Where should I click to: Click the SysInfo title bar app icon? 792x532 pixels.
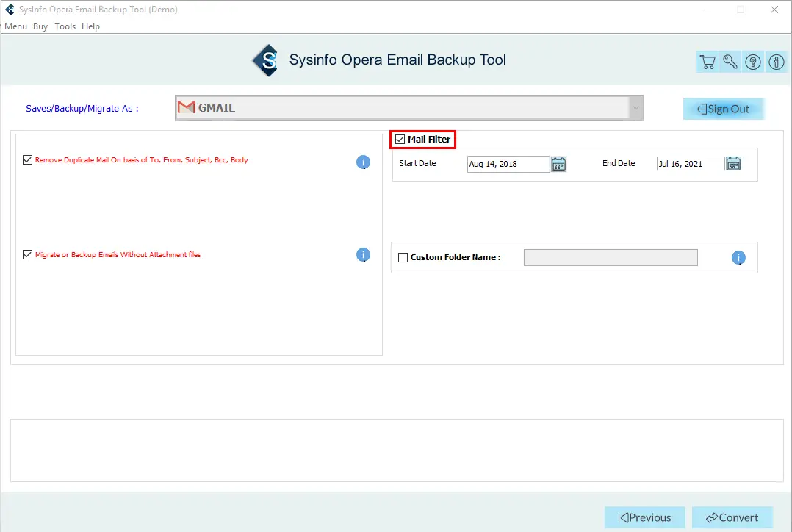[x=10, y=9]
